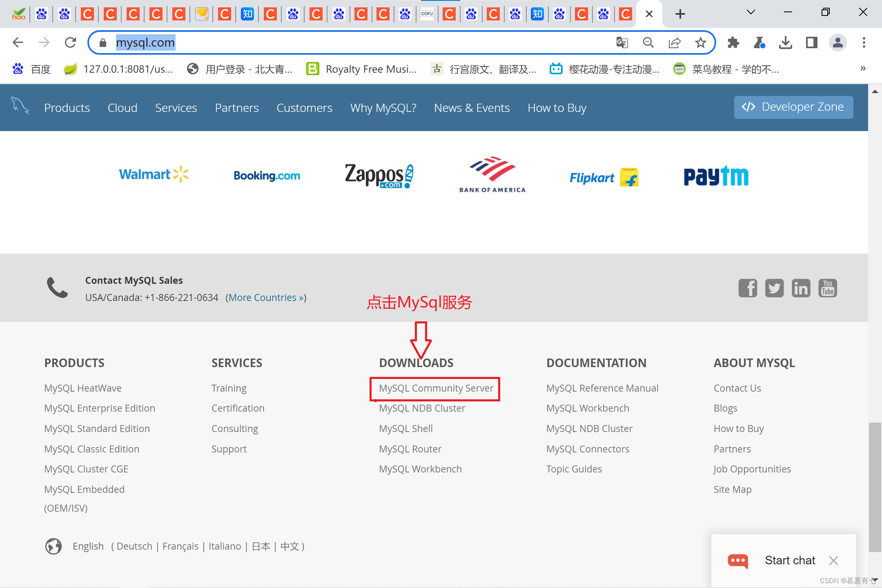The image size is (882, 588).
Task: Open the extensions puzzle icon
Action: [x=733, y=42]
